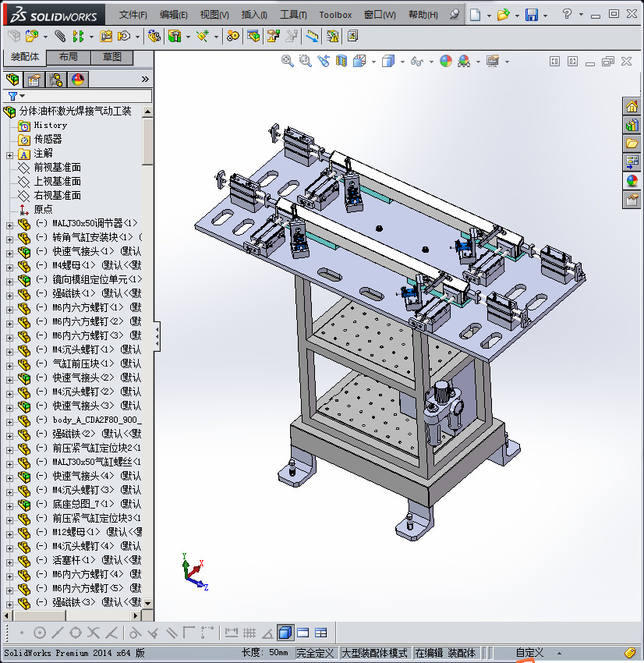Click the Smart Fasteners toolbar icon
644x663 pixels.
tap(105, 37)
